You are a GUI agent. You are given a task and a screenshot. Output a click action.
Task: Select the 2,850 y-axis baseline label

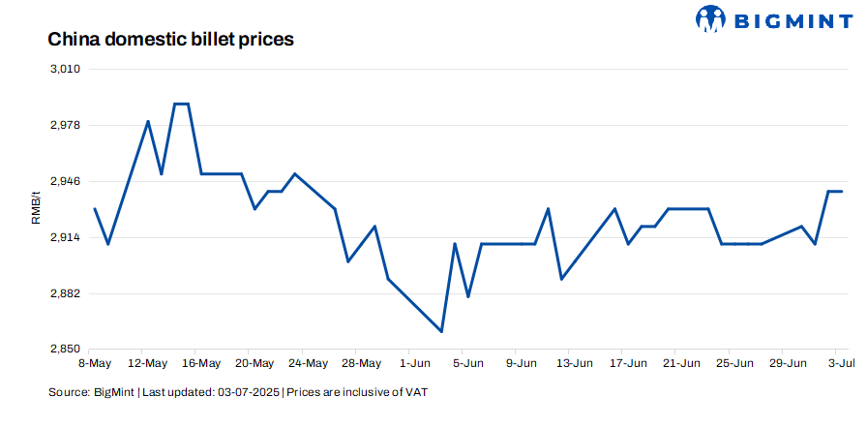(66, 350)
